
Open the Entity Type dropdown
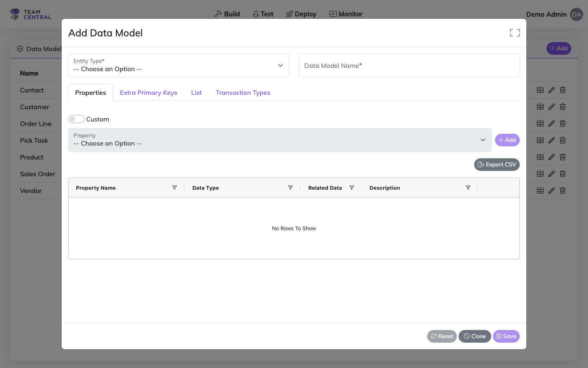click(178, 65)
